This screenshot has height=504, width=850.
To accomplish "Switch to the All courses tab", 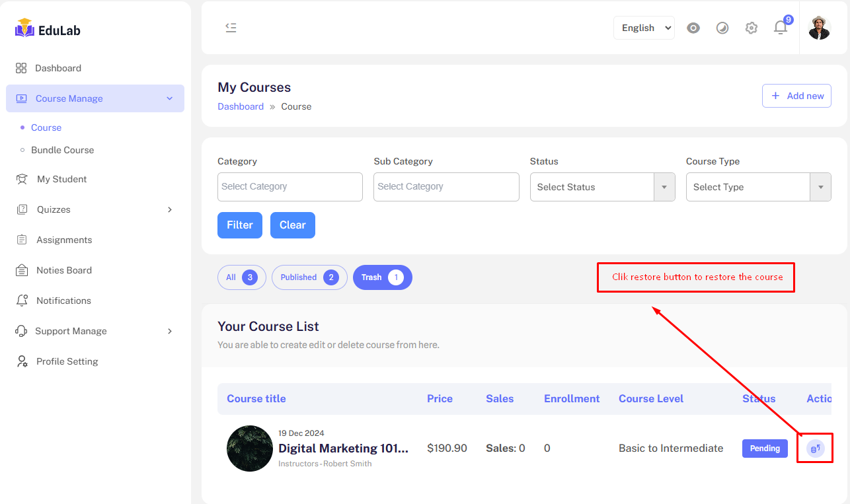I will (241, 277).
